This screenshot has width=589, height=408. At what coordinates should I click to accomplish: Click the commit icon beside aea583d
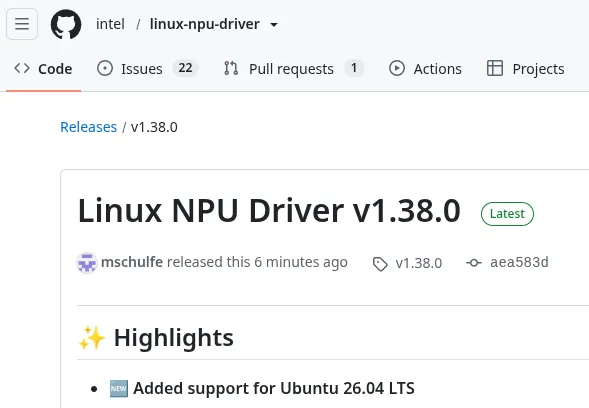(x=474, y=263)
